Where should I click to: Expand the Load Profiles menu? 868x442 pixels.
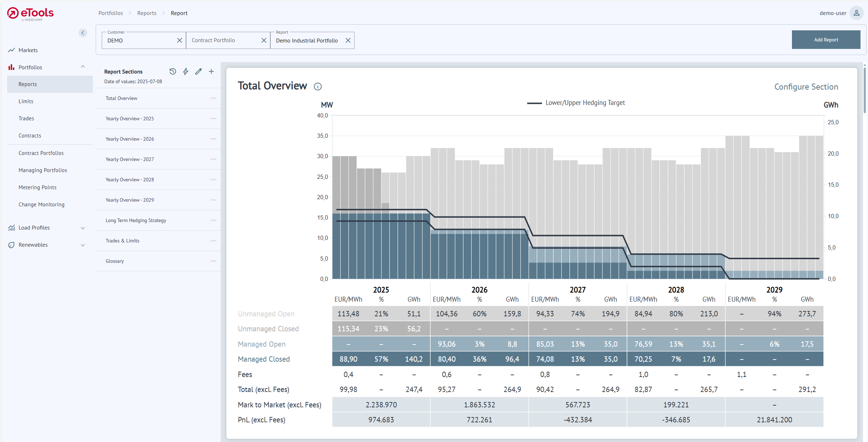(83, 228)
